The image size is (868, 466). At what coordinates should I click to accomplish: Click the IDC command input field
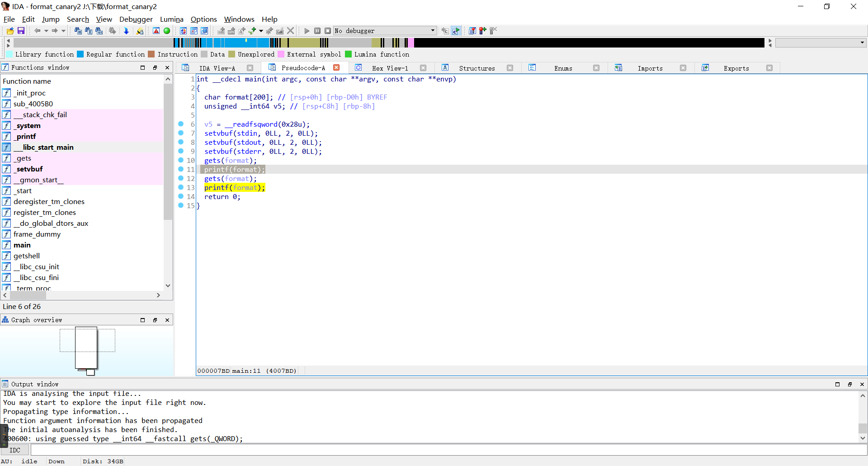click(448, 450)
